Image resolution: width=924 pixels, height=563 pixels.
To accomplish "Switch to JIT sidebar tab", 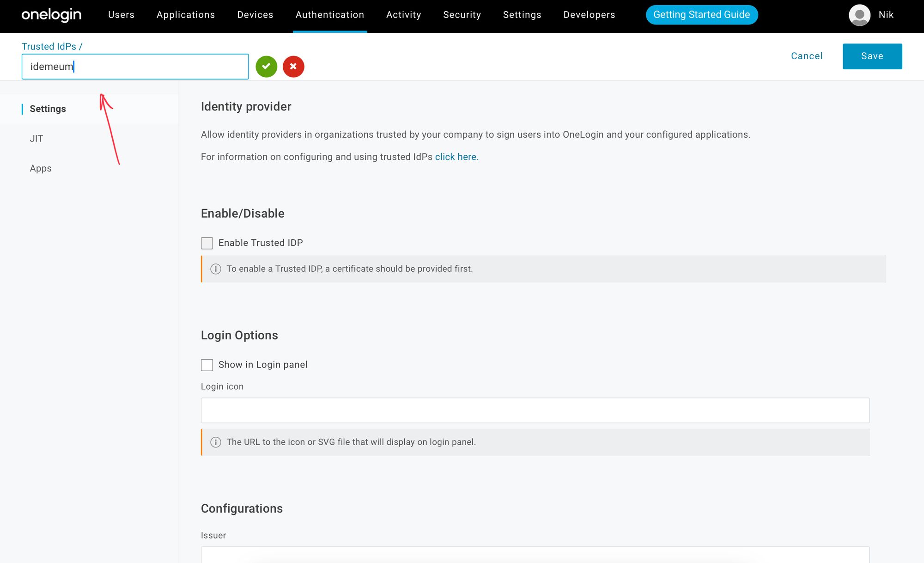I will click(36, 139).
